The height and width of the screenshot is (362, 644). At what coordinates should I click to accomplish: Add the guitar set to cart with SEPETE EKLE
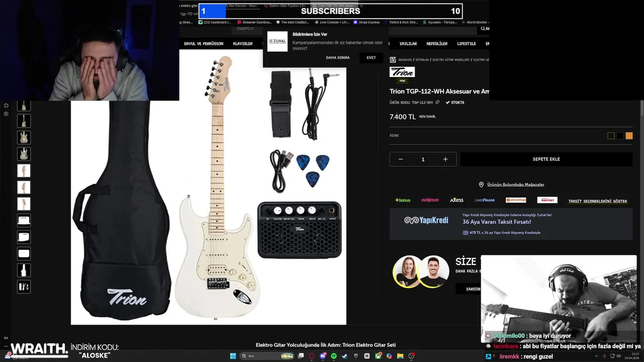pos(546,159)
